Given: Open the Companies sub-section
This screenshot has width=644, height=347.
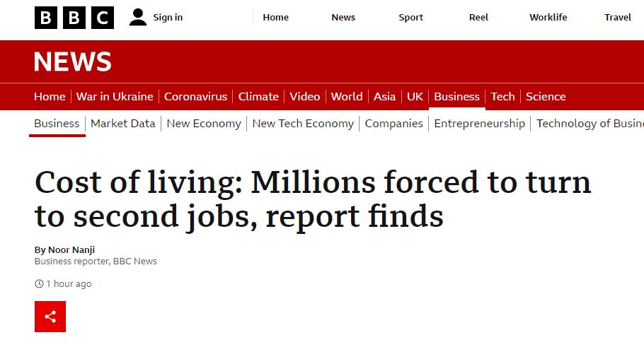Looking at the screenshot, I should (x=394, y=124).
